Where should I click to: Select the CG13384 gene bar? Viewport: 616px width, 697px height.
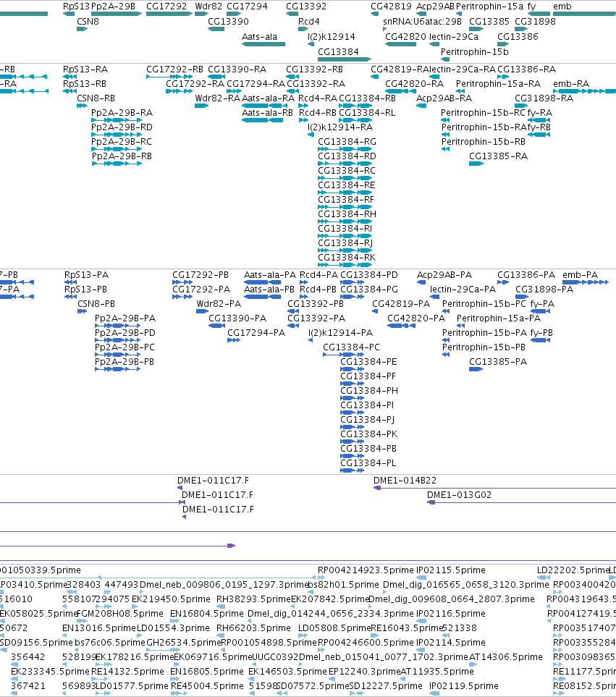click(345, 59)
